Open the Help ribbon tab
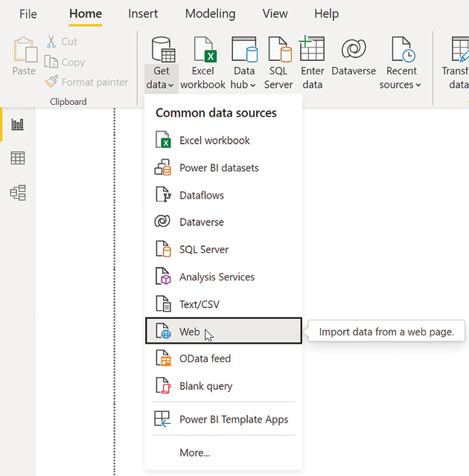Viewport: 469px width, 476px height. (326, 14)
